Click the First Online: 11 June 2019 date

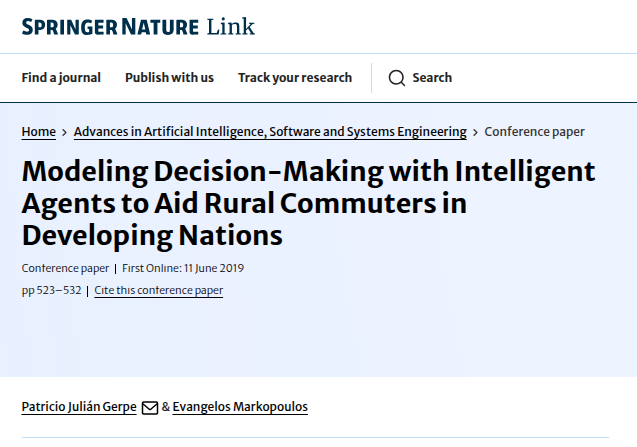(x=183, y=268)
